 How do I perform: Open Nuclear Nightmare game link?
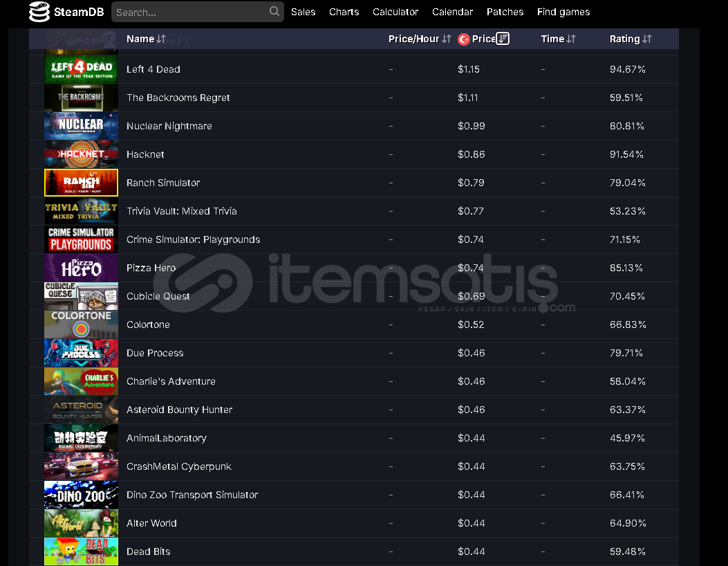click(x=169, y=126)
